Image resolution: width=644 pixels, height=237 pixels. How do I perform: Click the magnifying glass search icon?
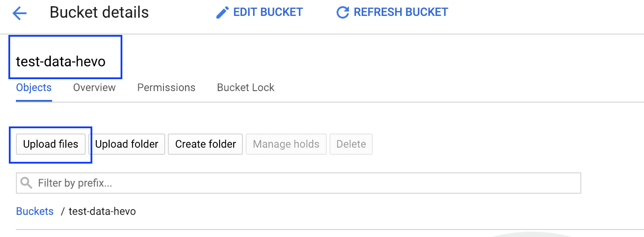(x=27, y=183)
